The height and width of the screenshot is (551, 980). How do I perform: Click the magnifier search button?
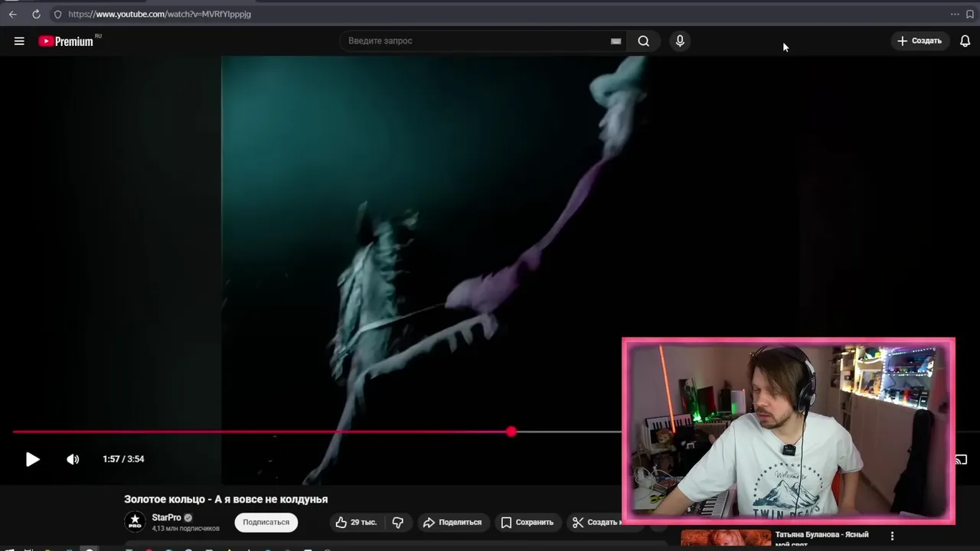click(x=644, y=41)
